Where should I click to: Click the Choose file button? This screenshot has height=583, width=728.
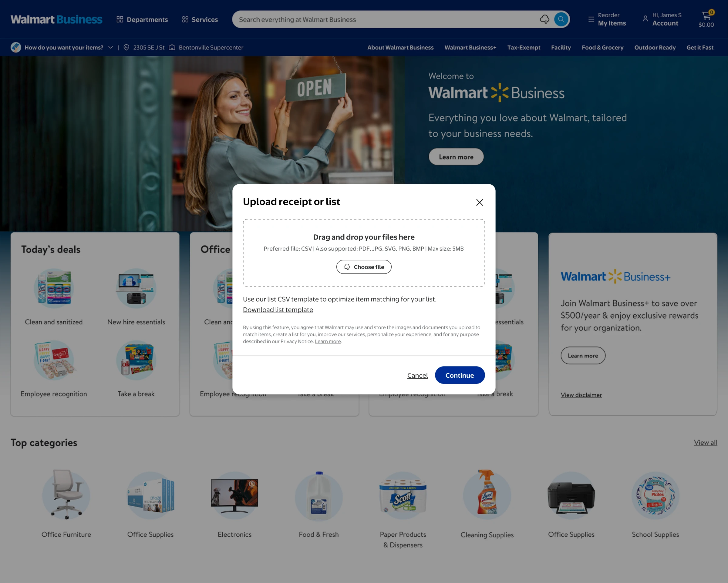(x=364, y=267)
